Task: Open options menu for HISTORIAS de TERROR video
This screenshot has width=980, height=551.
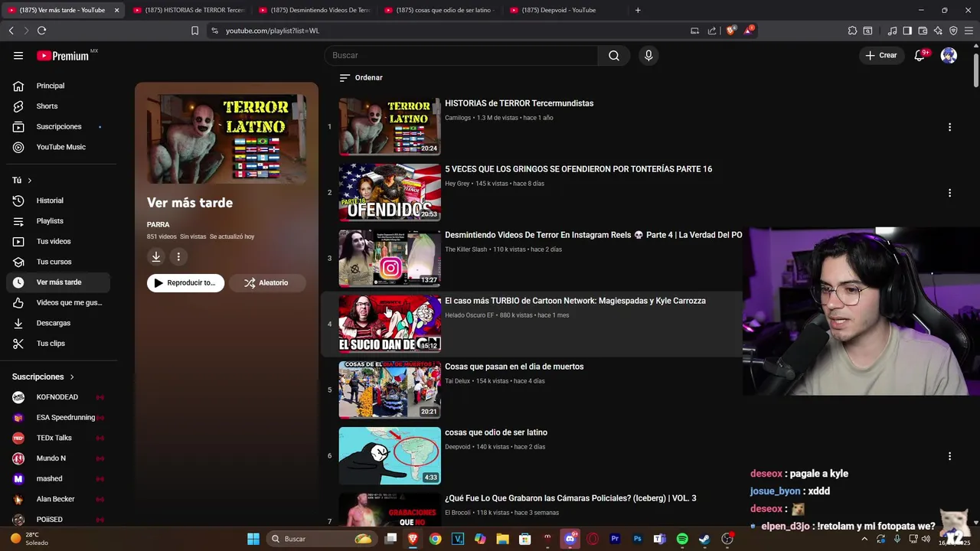Action: [x=949, y=127]
